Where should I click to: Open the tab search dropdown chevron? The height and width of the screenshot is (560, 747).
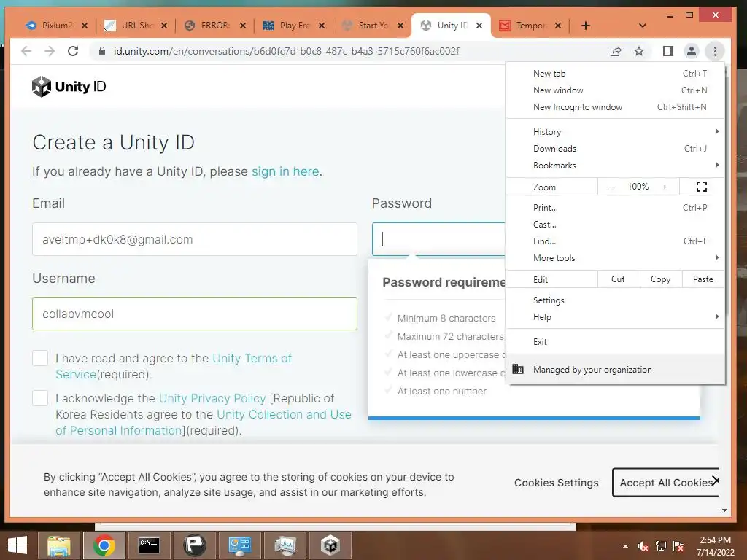[x=642, y=26]
